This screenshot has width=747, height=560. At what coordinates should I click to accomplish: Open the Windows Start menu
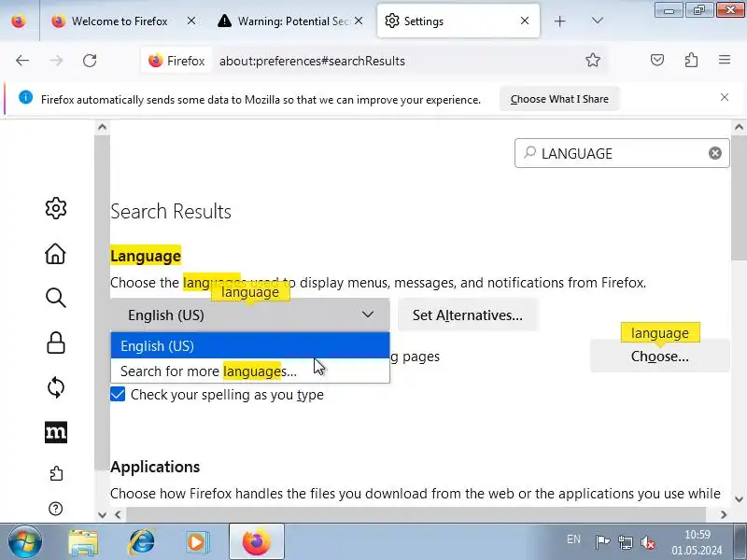[x=25, y=542]
